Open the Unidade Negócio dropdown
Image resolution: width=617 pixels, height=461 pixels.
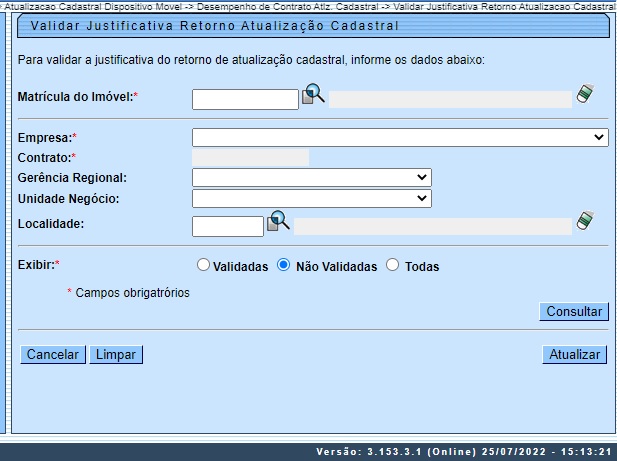pyautogui.click(x=311, y=198)
